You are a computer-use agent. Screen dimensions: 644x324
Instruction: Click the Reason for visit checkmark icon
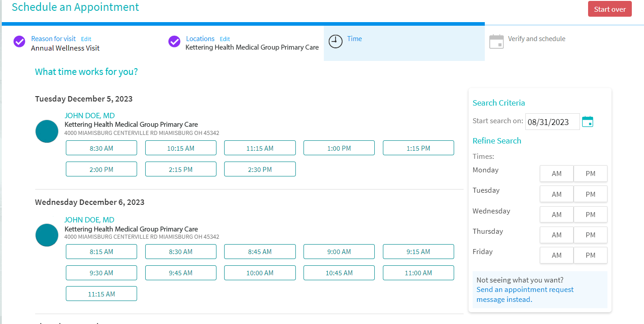(19, 42)
